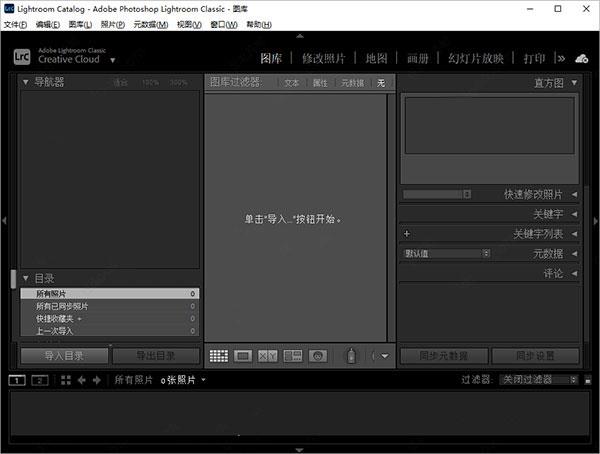600x454 pixels.
Task: Select main window display button 1
Action: 17,380
